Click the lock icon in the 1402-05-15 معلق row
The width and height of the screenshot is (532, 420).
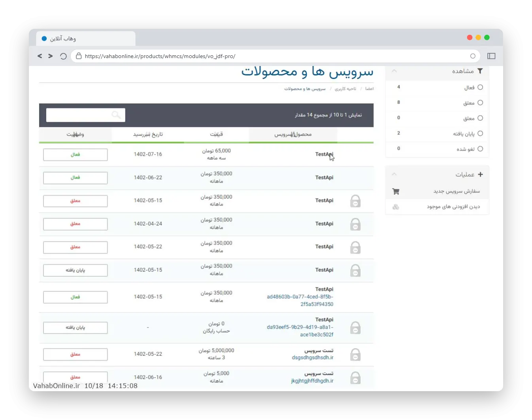355,201
